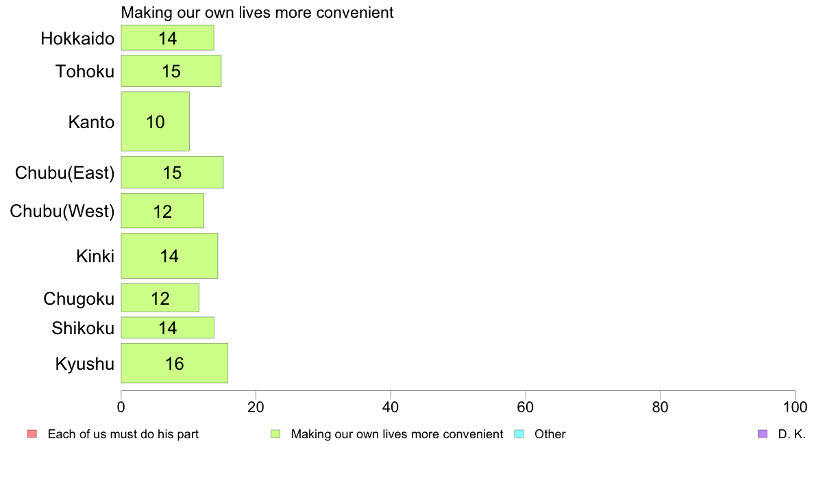Click the chart title text
The image size is (814, 504).
coord(257,12)
